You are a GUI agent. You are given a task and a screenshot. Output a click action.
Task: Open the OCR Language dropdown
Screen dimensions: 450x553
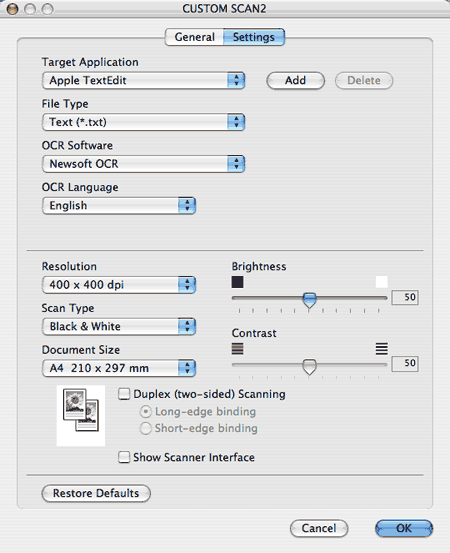(119, 205)
